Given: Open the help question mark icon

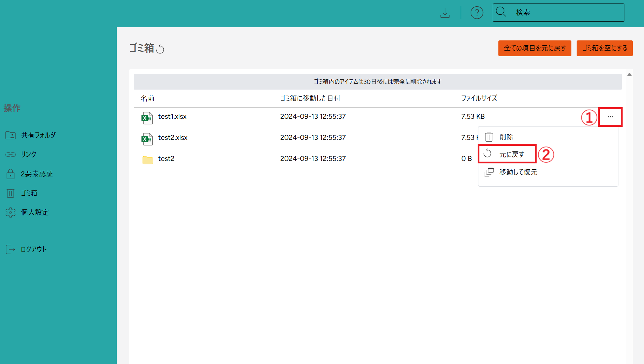Looking at the screenshot, I should tap(477, 13).
